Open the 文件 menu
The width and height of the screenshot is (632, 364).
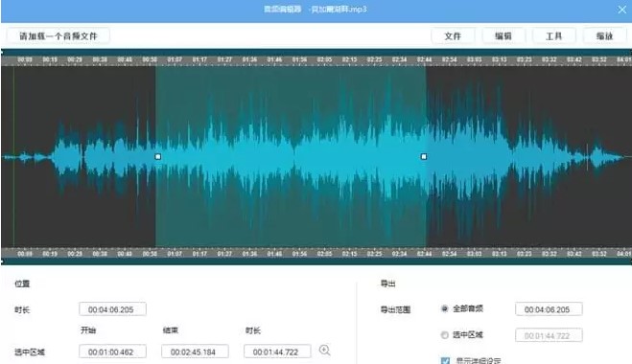click(453, 35)
